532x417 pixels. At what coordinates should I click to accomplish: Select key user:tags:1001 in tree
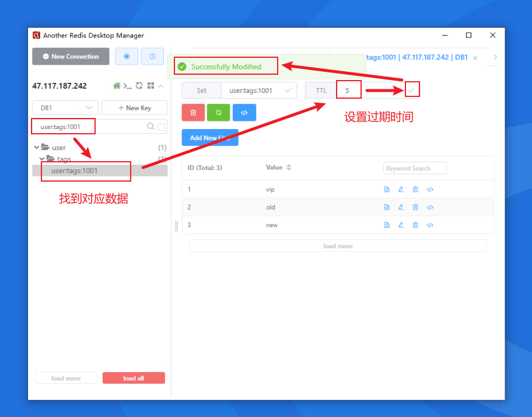coord(100,171)
